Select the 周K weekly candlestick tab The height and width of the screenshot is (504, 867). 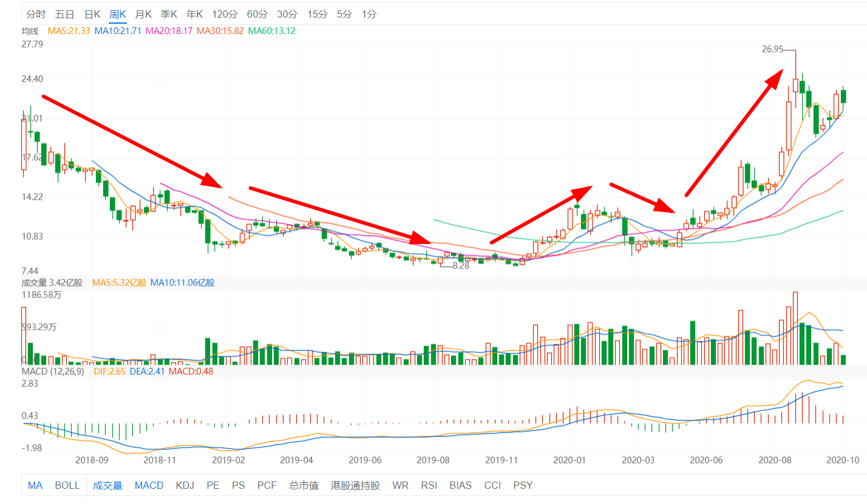pos(118,14)
